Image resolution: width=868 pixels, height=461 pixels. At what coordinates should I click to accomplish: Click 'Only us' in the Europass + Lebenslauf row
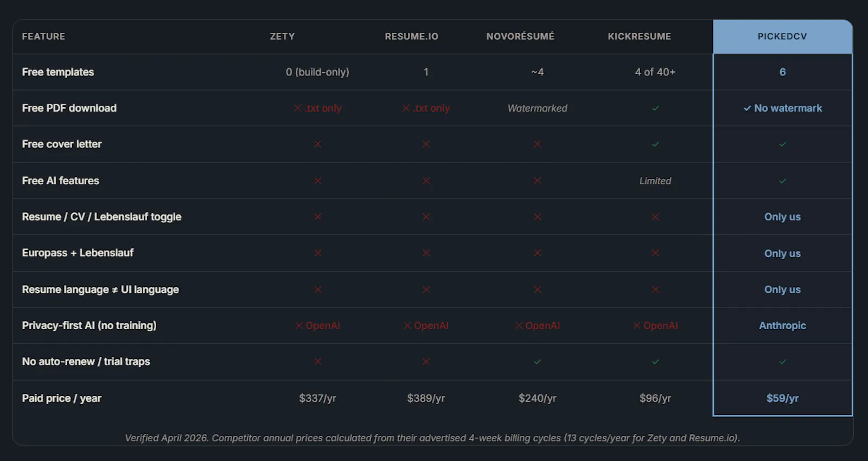pyautogui.click(x=782, y=253)
